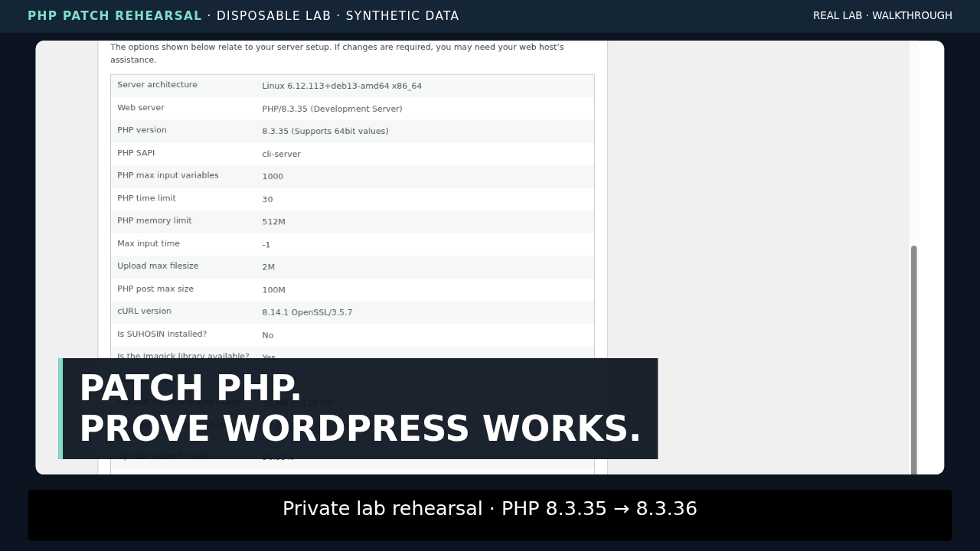Click the "Server architecture" row label
This screenshot has height=551, width=980.
[x=157, y=85]
